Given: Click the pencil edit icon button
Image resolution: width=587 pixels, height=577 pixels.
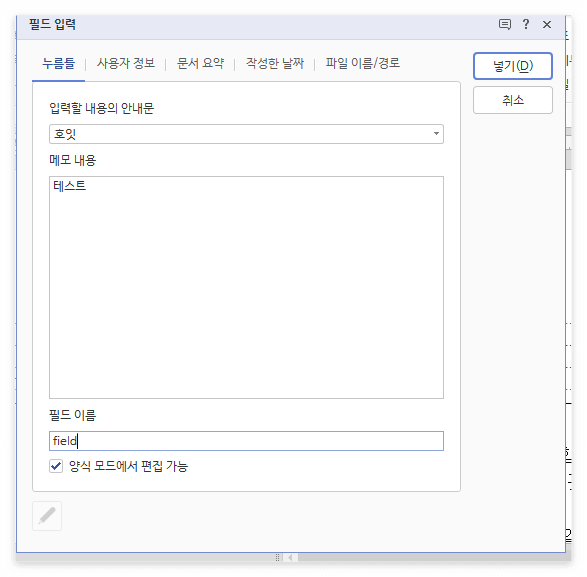Looking at the screenshot, I should (47, 516).
